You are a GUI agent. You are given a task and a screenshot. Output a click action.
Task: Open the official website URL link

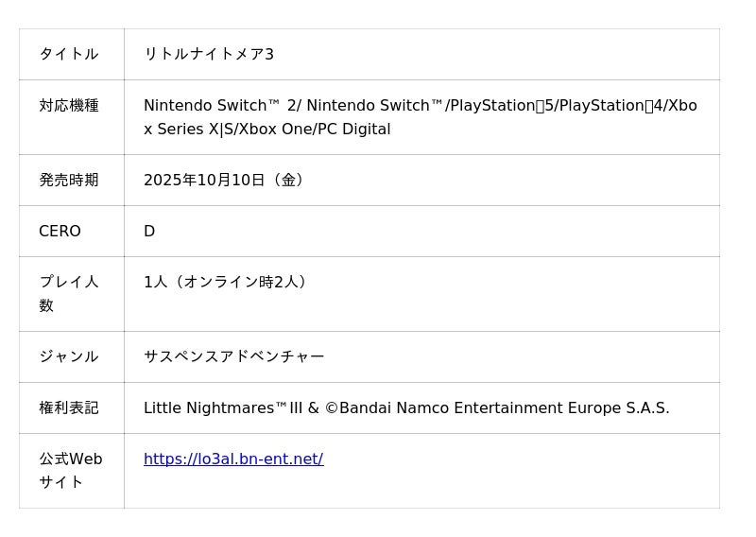coord(232,459)
